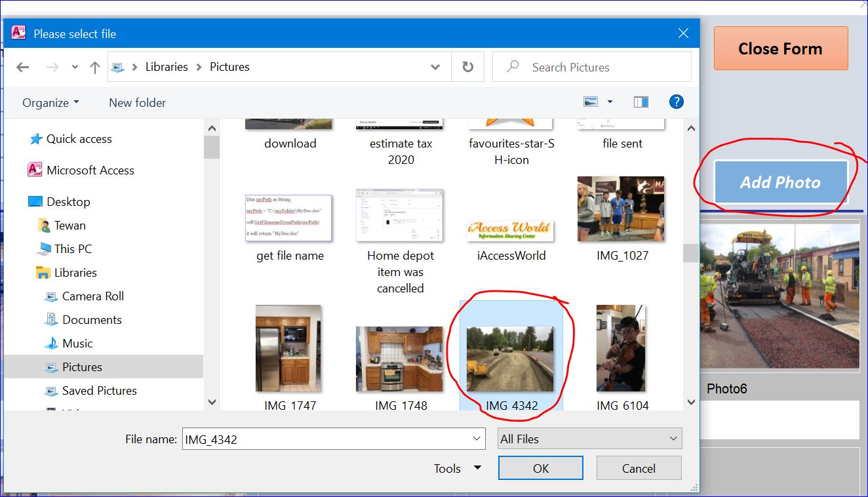Screen dimensions: 868x497
Task: Click OK to confirm file
Action: click(x=540, y=468)
